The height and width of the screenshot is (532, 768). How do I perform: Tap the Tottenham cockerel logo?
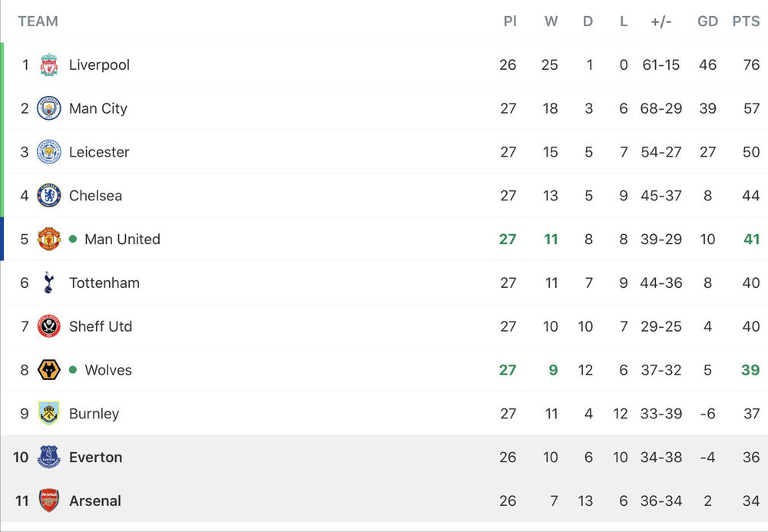click(48, 283)
